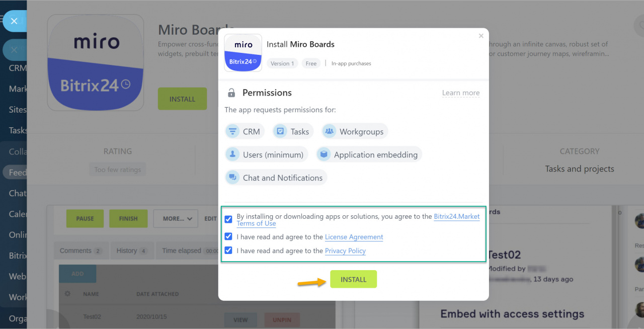This screenshot has height=329, width=644.
Task: Open the License Agreement link
Action: (354, 237)
